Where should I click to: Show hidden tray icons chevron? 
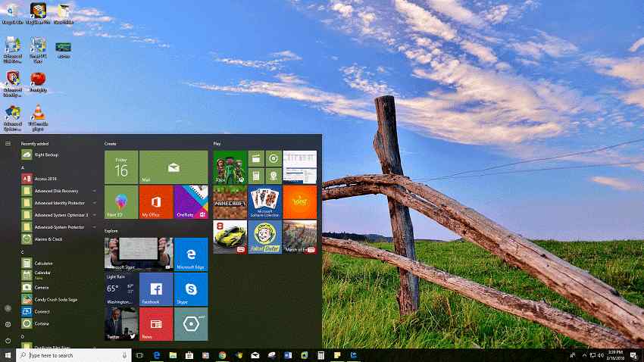(584, 355)
